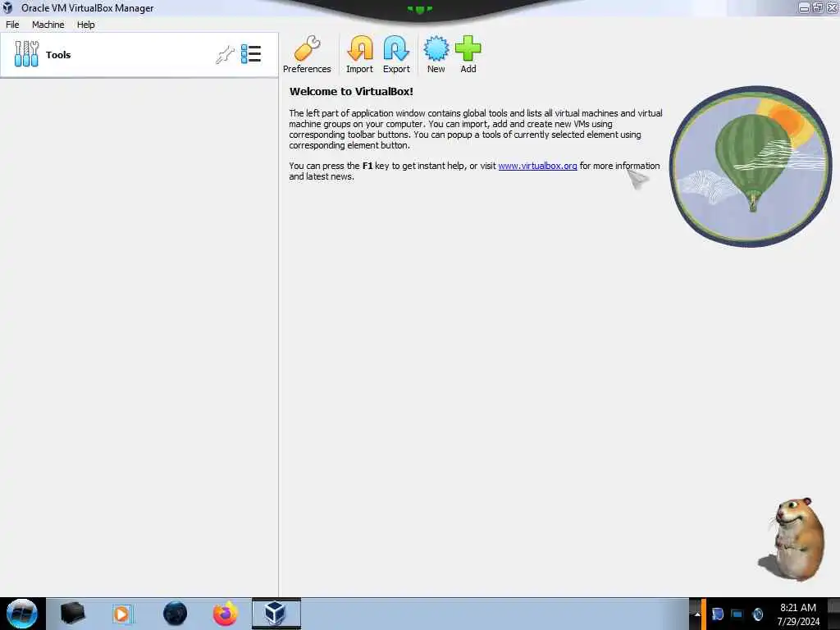
Task: Show hidden system tray icons
Action: pyautogui.click(x=697, y=614)
